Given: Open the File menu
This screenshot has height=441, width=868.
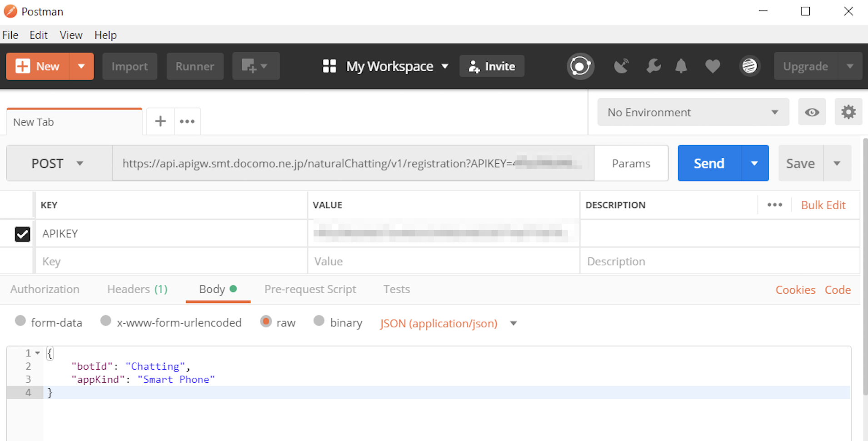Looking at the screenshot, I should coord(10,35).
